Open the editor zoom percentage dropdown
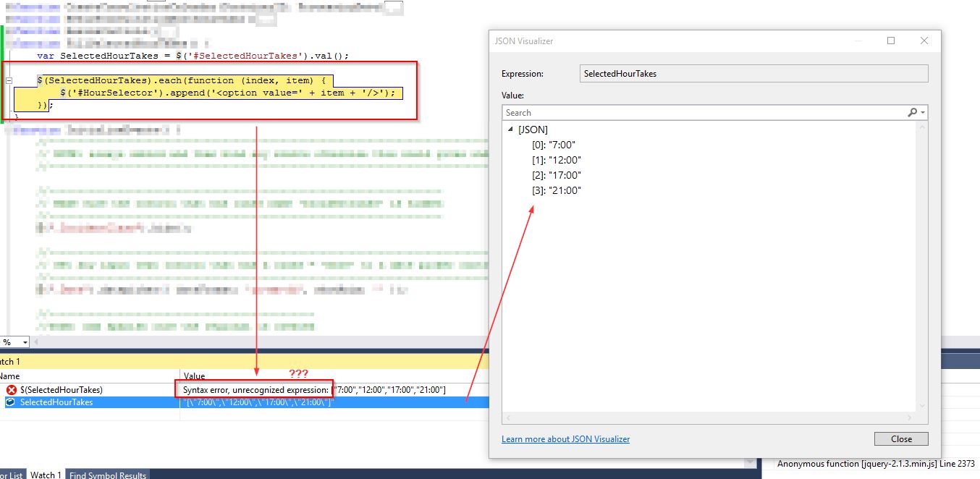Image resolution: width=980 pixels, height=479 pixels. tap(25, 342)
